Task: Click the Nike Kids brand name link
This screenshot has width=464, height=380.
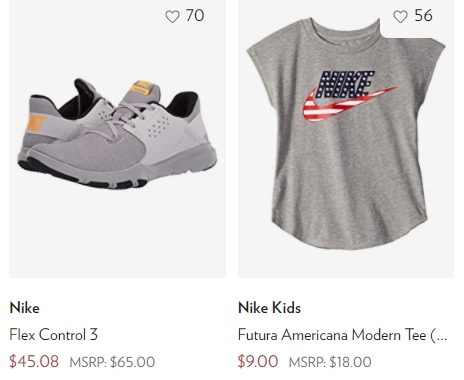Action: [269, 308]
